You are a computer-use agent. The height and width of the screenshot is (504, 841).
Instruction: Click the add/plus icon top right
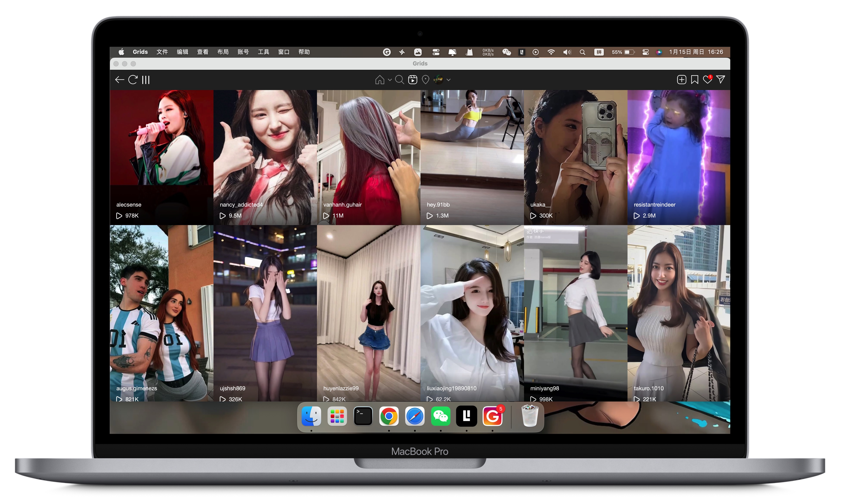[x=681, y=79]
